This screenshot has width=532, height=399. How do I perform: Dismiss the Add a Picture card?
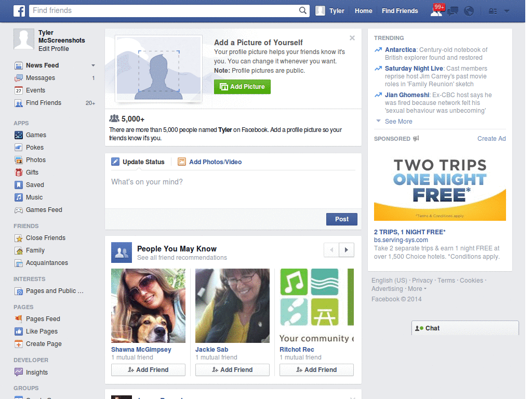point(352,38)
